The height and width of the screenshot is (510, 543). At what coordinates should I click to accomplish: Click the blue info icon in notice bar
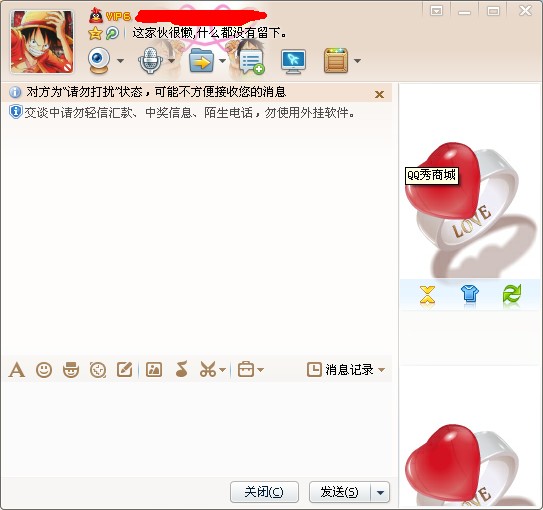(15, 92)
